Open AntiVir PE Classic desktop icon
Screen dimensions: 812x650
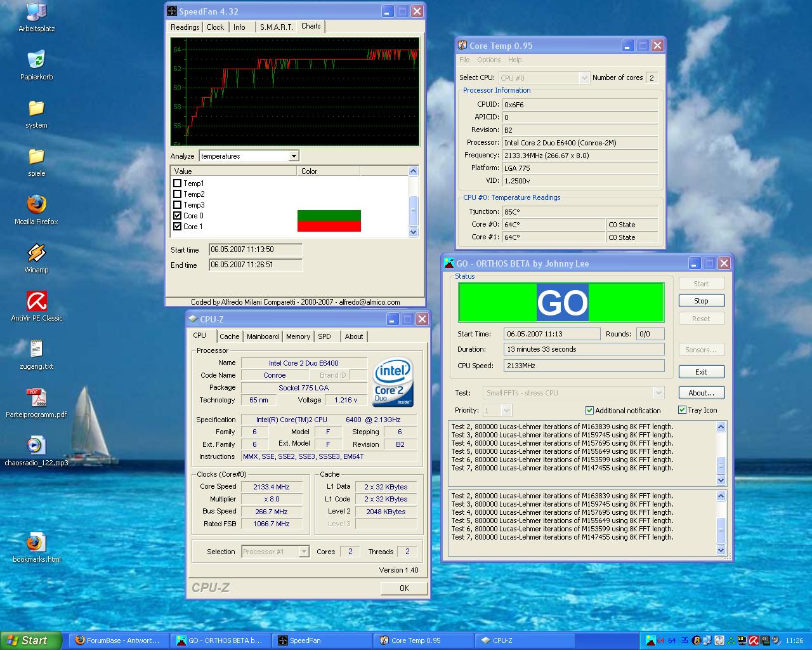point(36,307)
